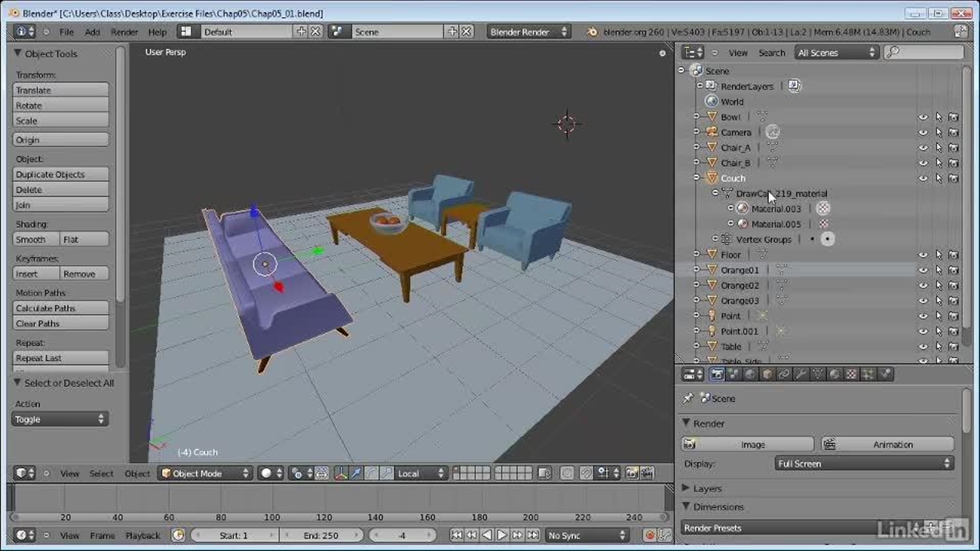Toggle the 3D manipulator widget icon
This screenshot has width=980, height=551.
(x=341, y=474)
